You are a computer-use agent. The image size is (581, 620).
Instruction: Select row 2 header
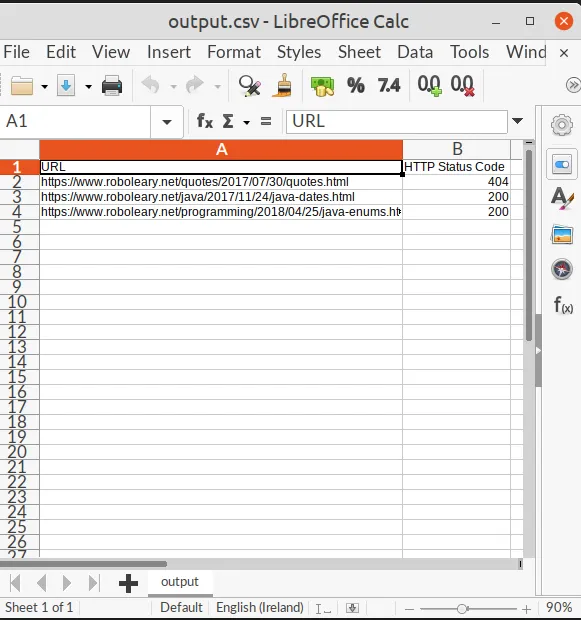tap(19, 182)
